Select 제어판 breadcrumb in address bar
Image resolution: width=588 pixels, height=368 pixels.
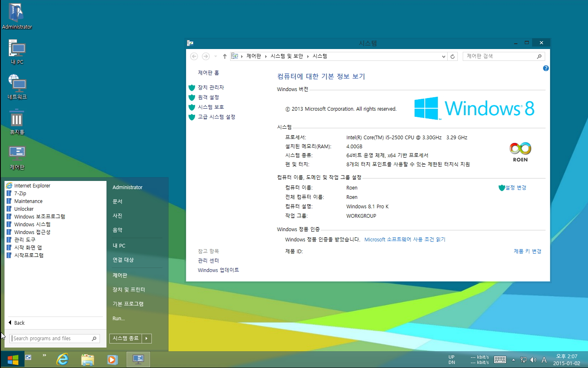click(253, 56)
